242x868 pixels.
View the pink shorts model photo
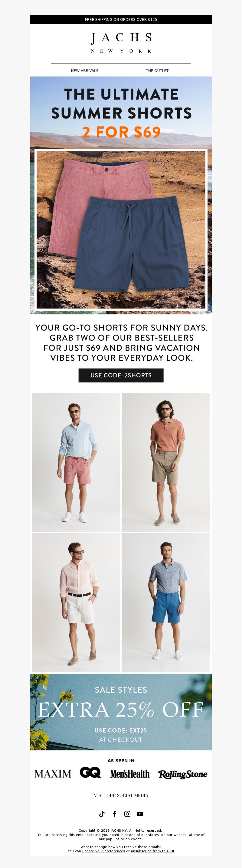76,462
